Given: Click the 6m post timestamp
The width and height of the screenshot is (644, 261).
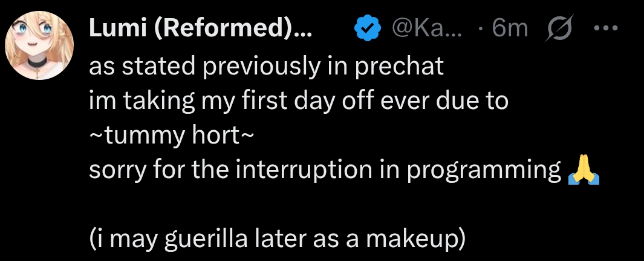Looking at the screenshot, I should pyautogui.click(x=510, y=28).
